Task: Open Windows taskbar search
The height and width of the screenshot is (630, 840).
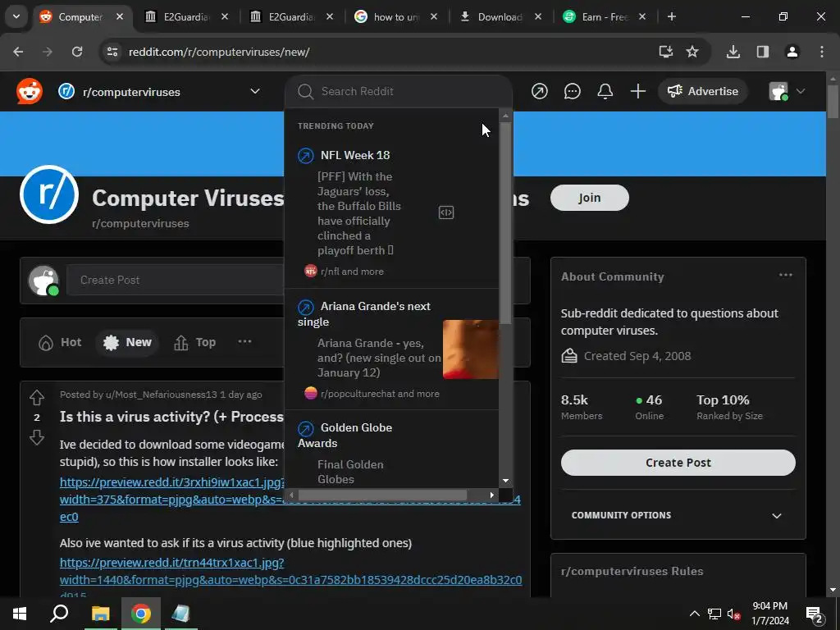Action: 59,614
